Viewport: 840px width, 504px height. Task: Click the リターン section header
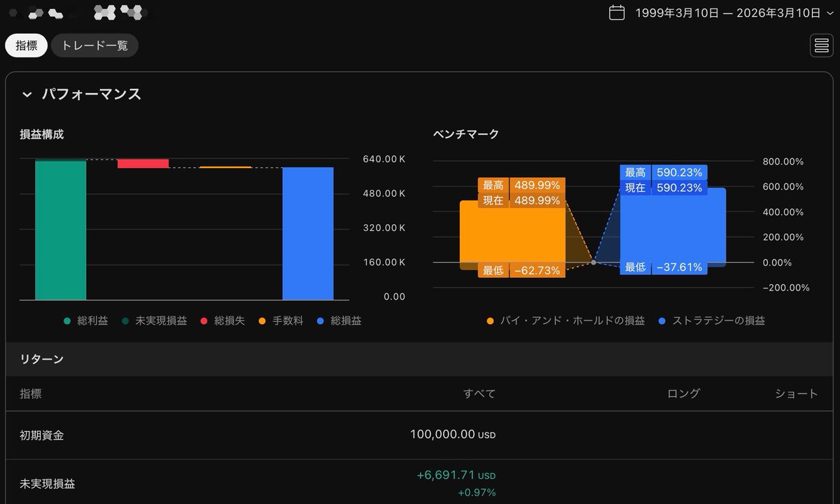(420, 359)
